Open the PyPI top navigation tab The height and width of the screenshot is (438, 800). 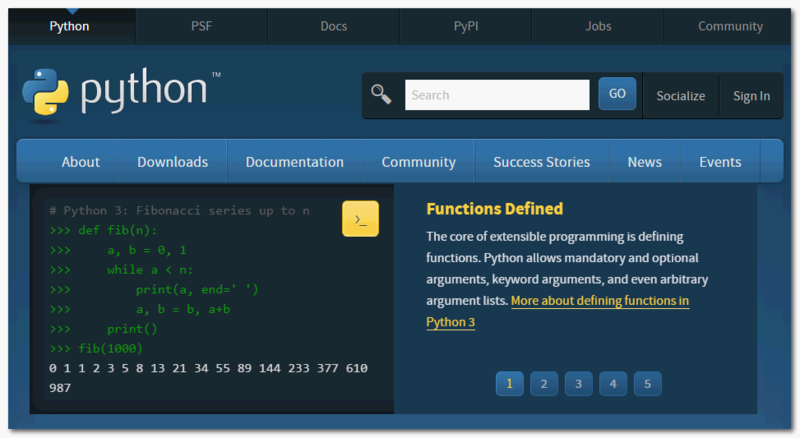466,26
